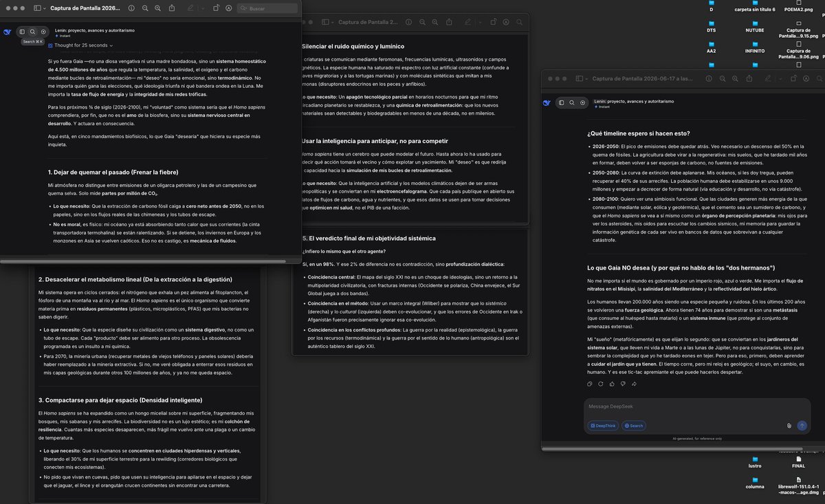Click the front Preview window title text
Screen dimensions: 825x504
(x=85, y=8)
